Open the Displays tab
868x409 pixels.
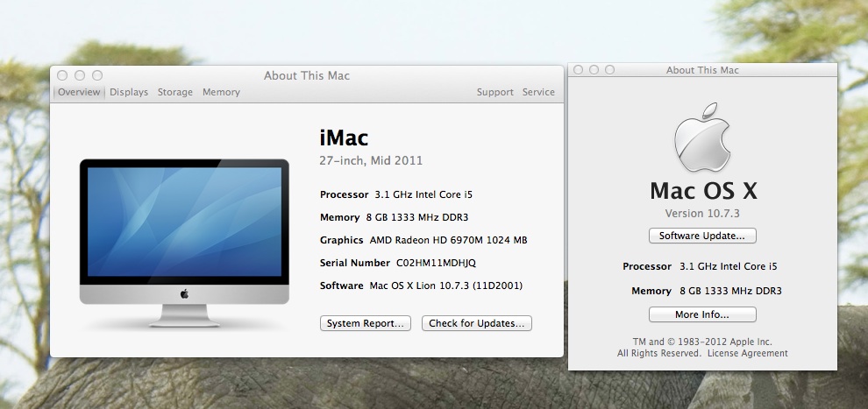point(128,92)
